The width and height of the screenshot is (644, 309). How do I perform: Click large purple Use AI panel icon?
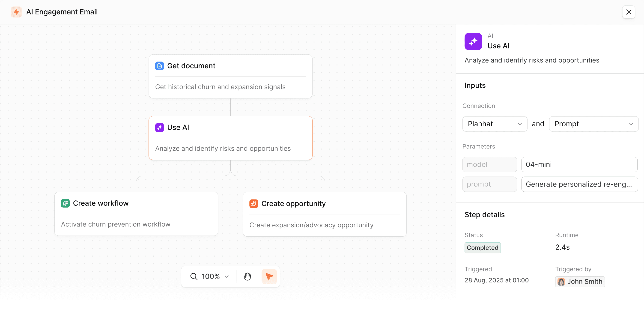tap(473, 42)
